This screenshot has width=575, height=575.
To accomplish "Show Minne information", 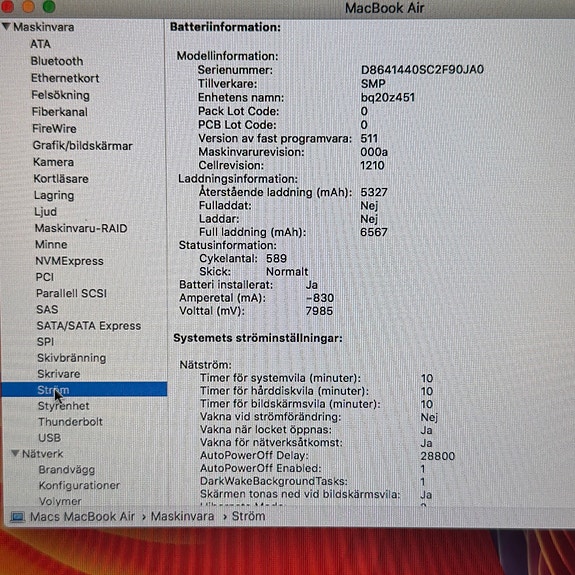I will tap(51, 244).
